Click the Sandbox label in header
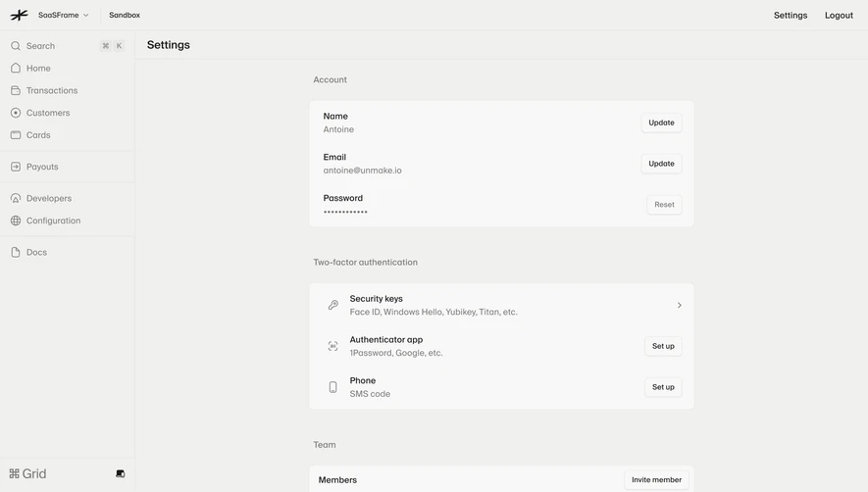Screen dimensions: 868x492 click(x=125, y=15)
